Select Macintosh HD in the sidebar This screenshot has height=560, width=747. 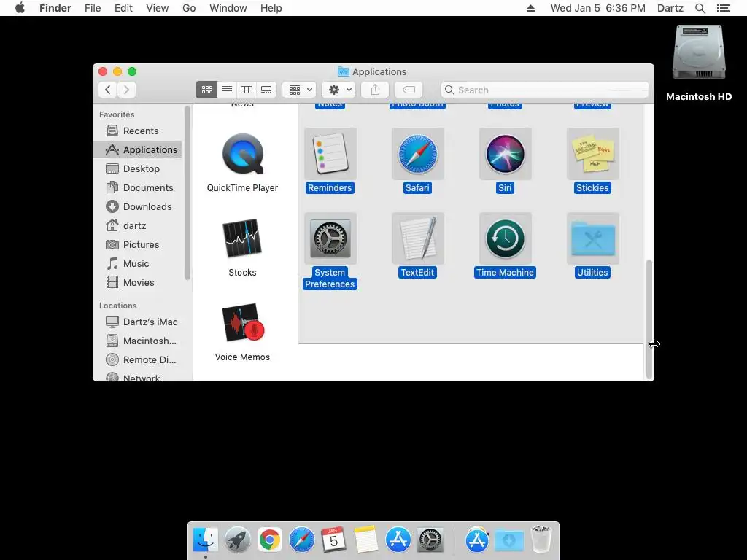[137, 341]
